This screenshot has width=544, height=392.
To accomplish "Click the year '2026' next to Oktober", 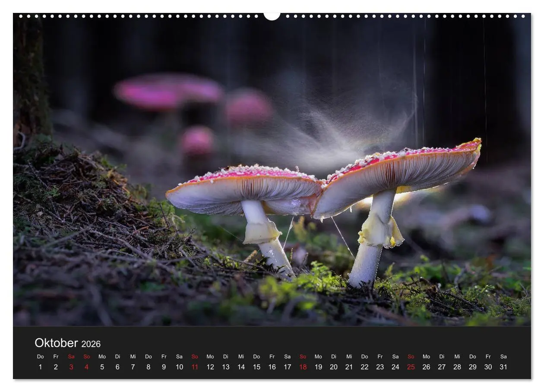I will (x=91, y=344).
